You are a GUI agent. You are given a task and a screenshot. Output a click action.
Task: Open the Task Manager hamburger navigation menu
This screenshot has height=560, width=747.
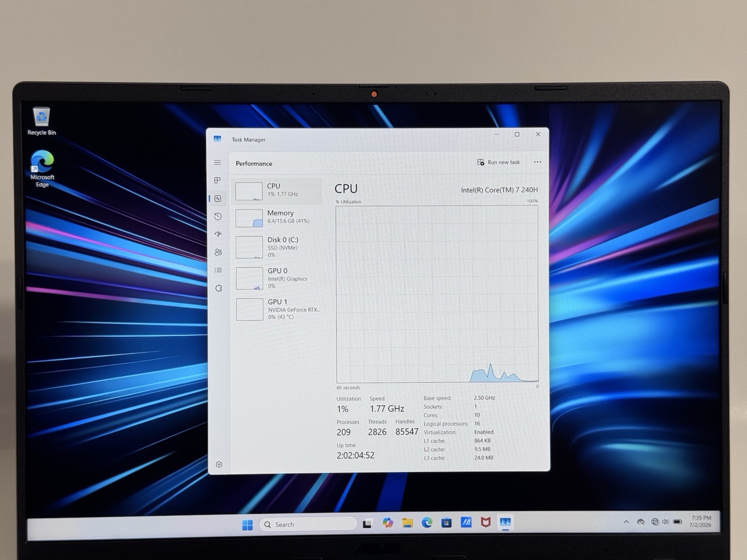coord(218,162)
